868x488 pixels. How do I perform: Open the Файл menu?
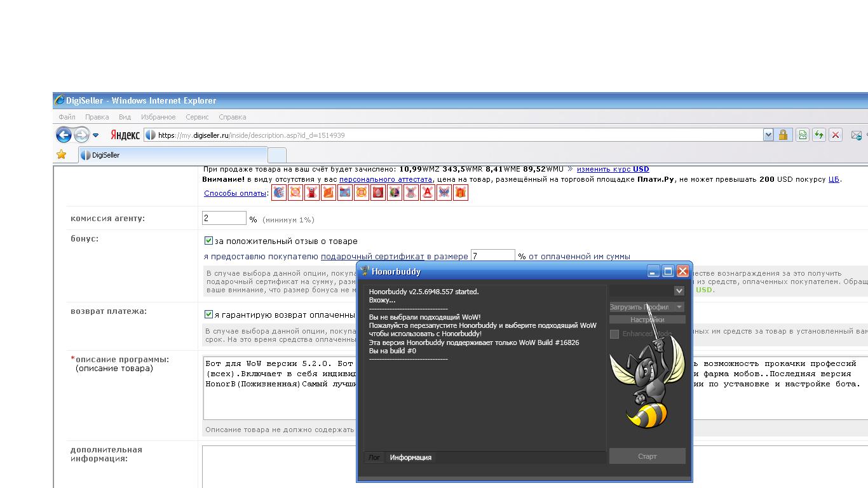(67, 117)
